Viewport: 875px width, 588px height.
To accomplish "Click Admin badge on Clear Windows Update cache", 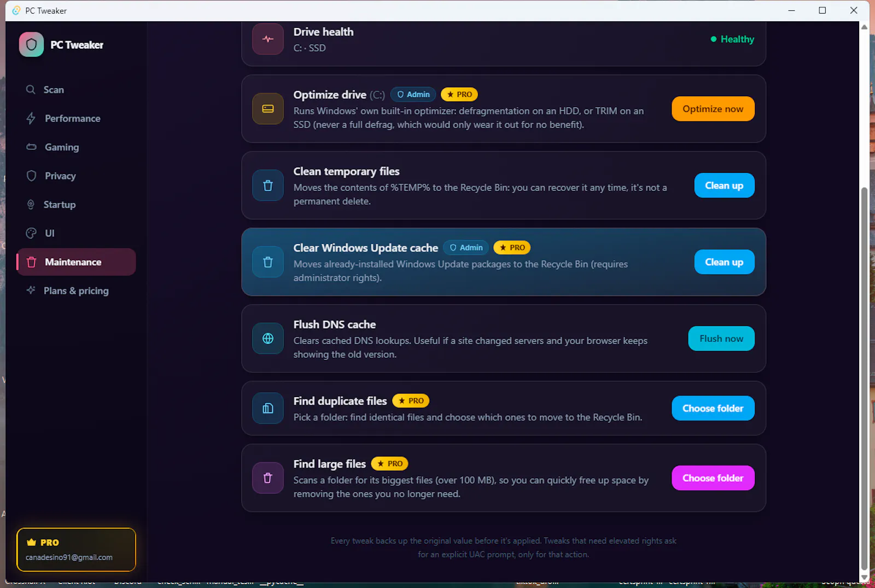I will [x=466, y=248].
